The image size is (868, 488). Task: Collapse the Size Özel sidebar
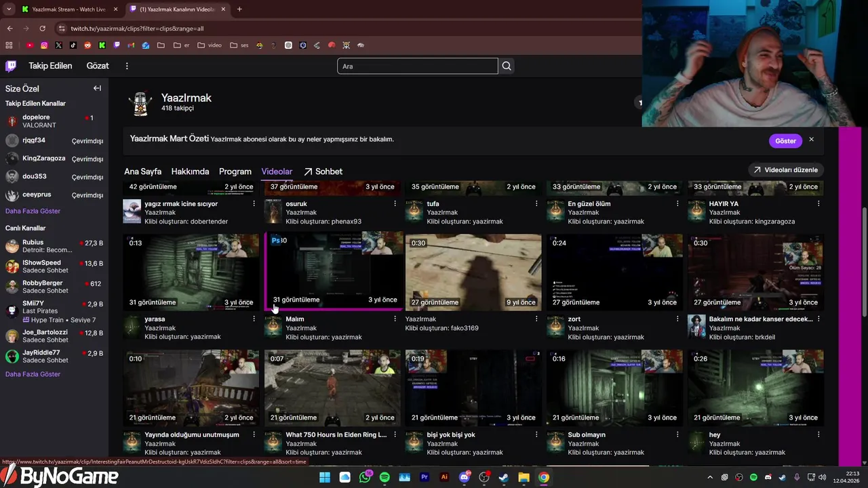pyautogui.click(x=97, y=88)
